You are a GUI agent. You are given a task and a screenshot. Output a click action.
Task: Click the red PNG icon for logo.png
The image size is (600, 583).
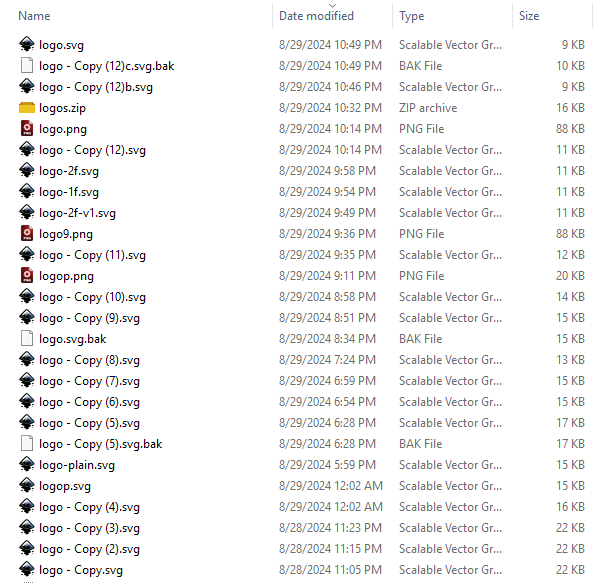(x=27, y=129)
